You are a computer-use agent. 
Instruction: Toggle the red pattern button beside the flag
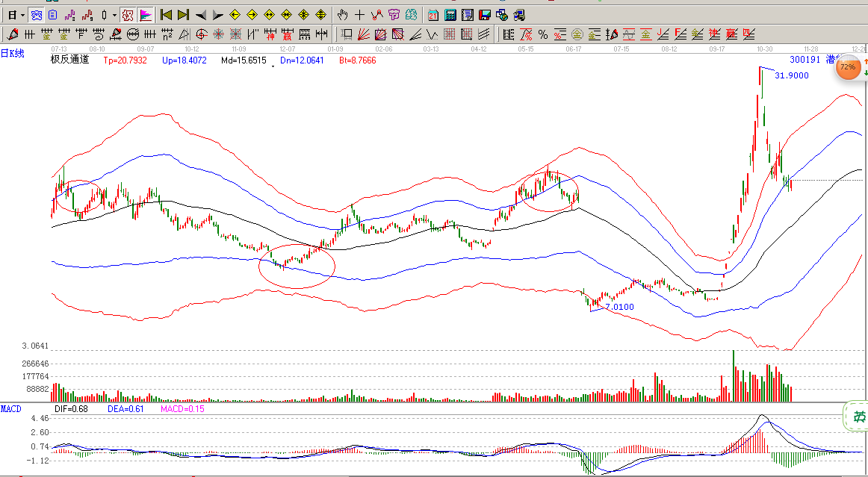128,14
